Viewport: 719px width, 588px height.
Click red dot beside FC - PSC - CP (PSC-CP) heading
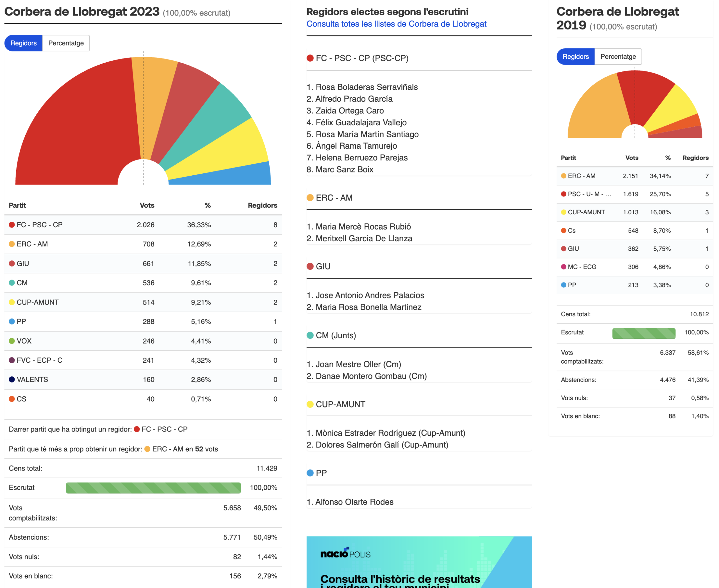tap(310, 58)
